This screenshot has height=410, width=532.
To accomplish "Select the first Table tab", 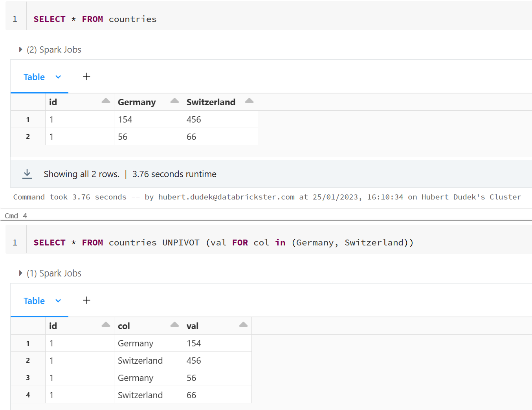I will 34,77.
